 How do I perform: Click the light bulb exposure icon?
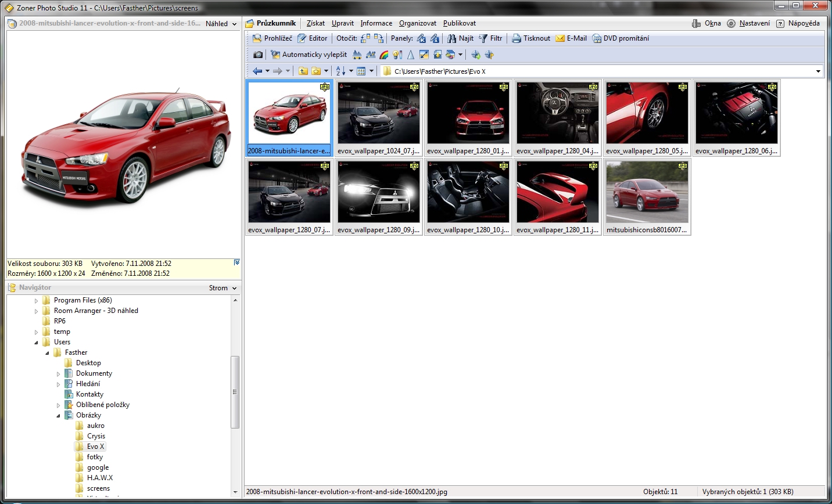[397, 55]
